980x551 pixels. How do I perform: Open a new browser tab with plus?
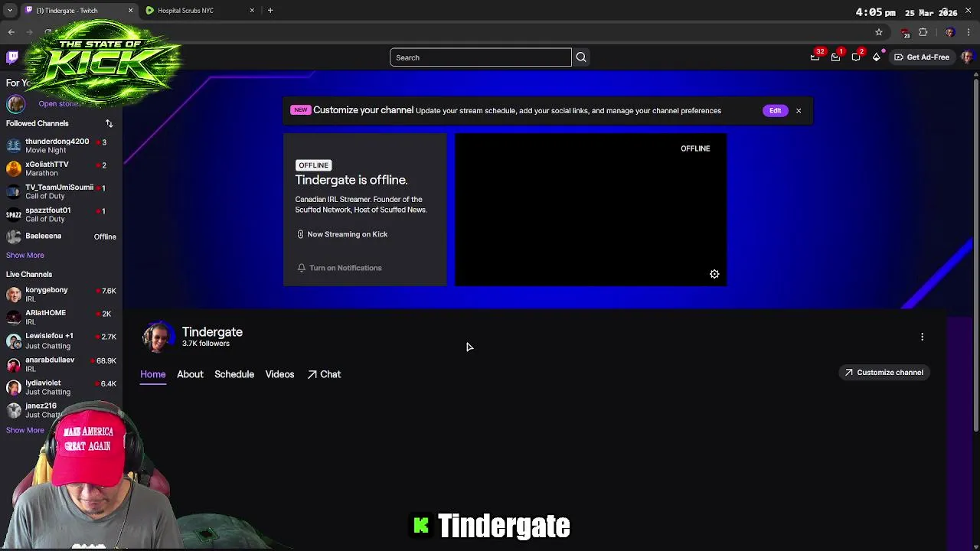(270, 10)
